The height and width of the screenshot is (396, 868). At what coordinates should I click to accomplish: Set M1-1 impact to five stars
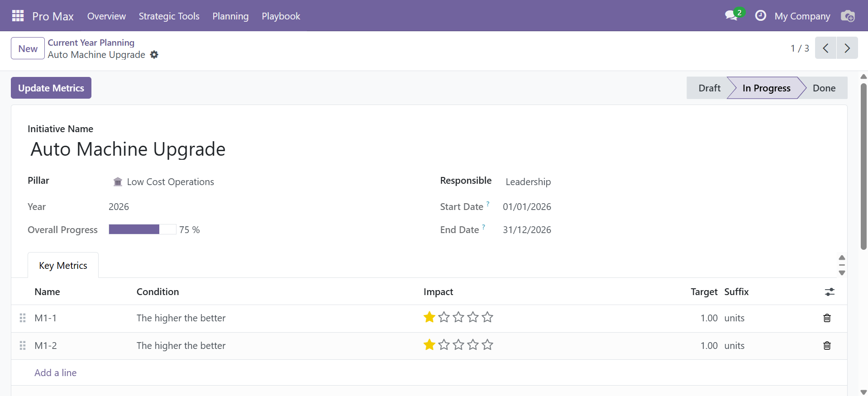tap(487, 317)
